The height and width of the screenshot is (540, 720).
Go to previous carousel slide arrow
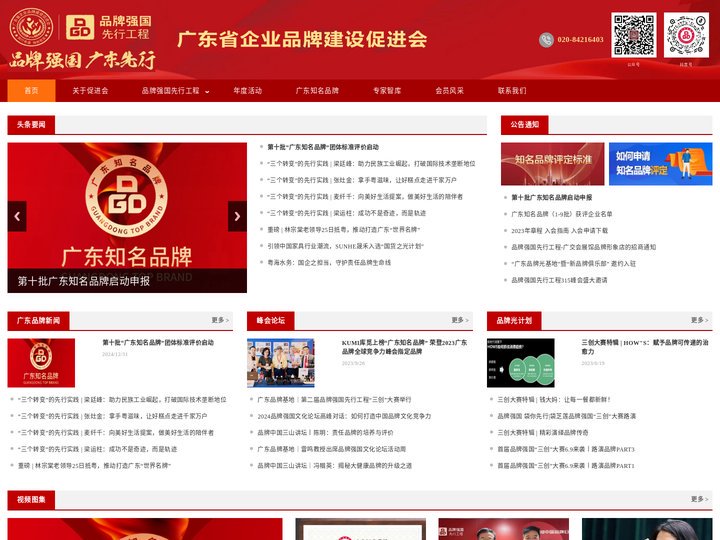pyautogui.click(x=17, y=216)
